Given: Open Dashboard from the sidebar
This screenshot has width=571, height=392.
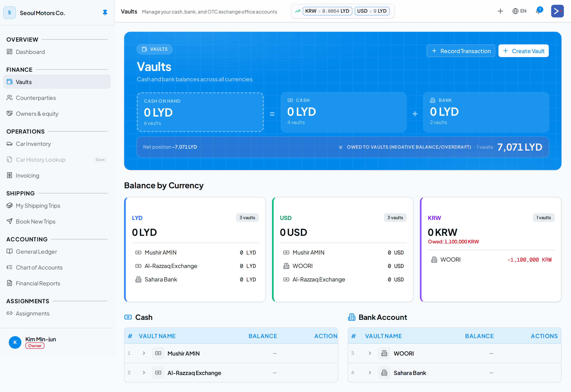Looking at the screenshot, I should coord(57,52).
